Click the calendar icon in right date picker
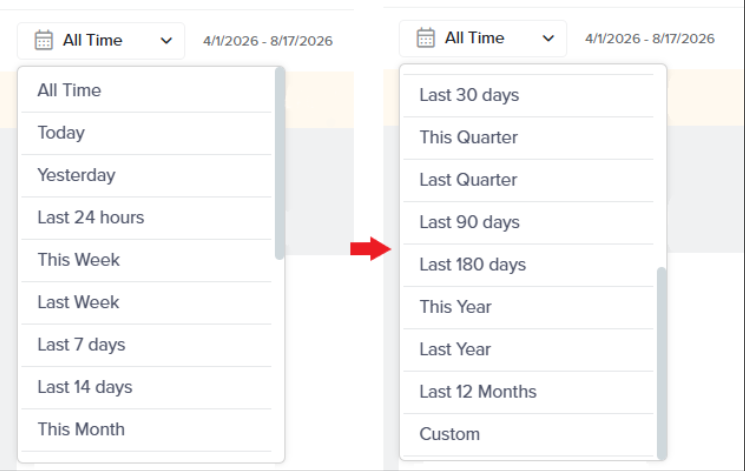This screenshot has width=745, height=471. click(x=425, y=38)
